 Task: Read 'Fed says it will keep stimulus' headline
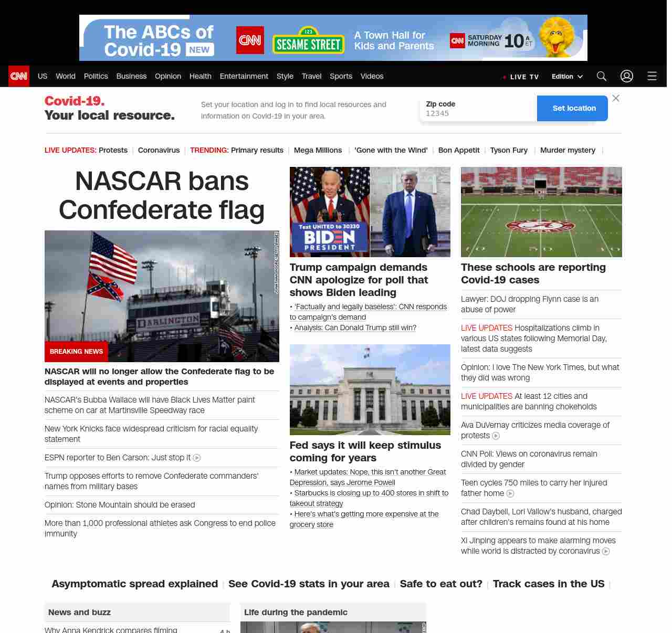tap(365, 451)
